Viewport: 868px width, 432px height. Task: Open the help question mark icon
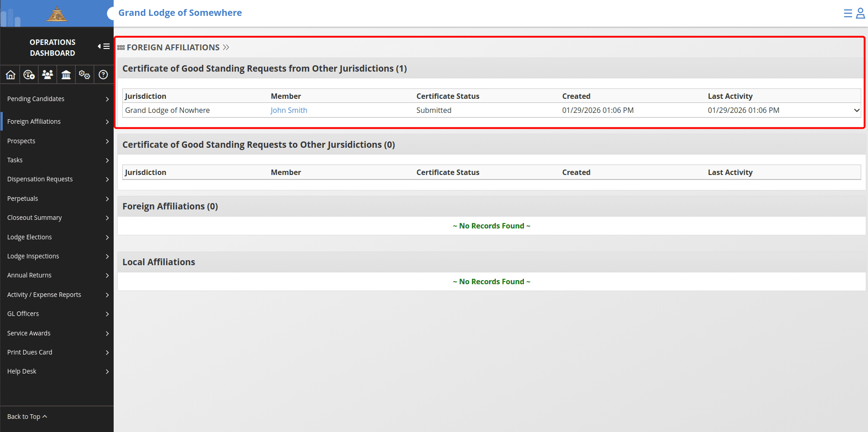[x=103, y=75]
